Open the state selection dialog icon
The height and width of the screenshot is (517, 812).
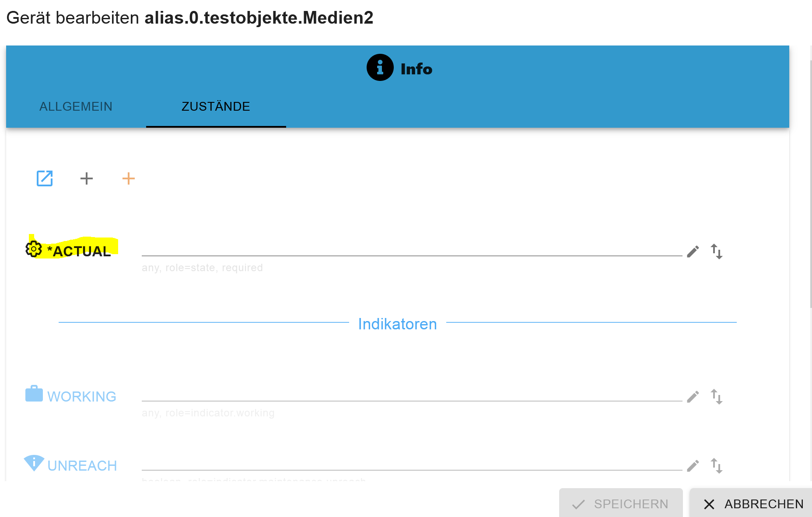tap(44, 178)
